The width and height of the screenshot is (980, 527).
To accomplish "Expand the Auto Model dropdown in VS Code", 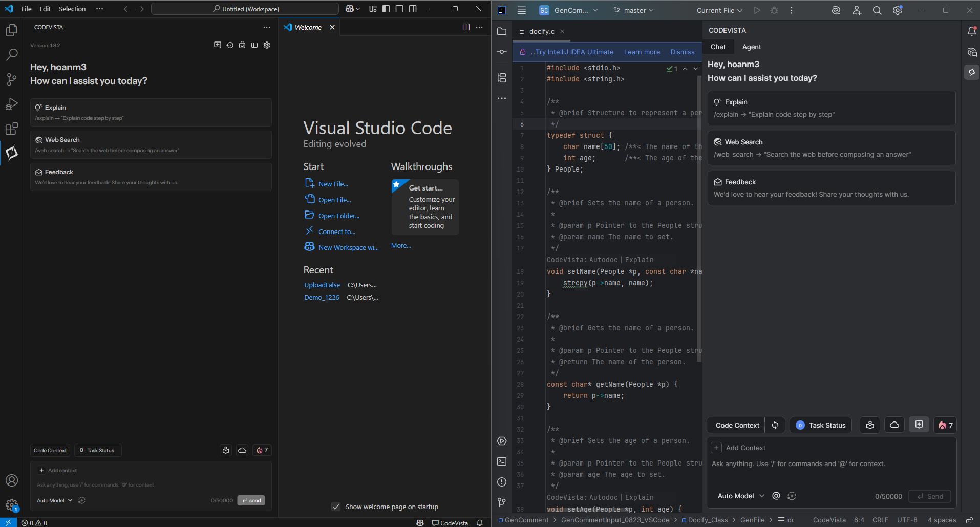I will click(55, 500).
